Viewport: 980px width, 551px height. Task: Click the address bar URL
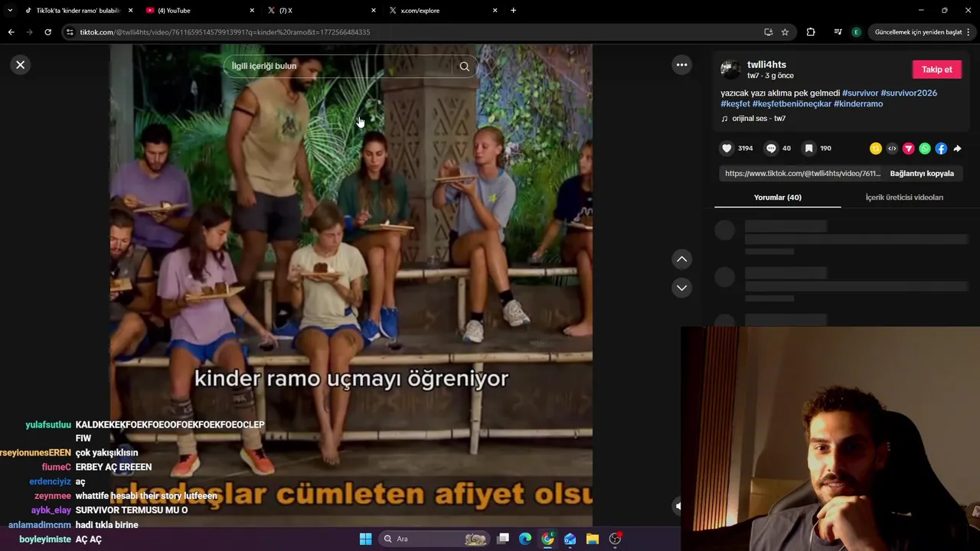(x=225, y=32)
